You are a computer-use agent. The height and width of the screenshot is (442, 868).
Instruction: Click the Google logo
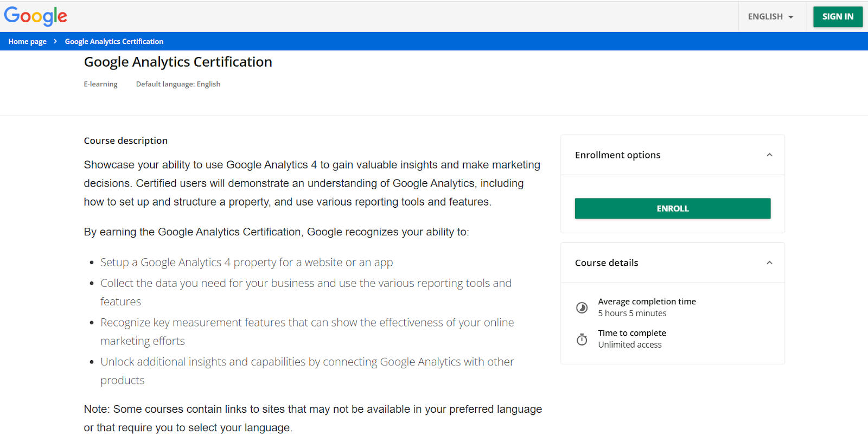tap(36, 16)
